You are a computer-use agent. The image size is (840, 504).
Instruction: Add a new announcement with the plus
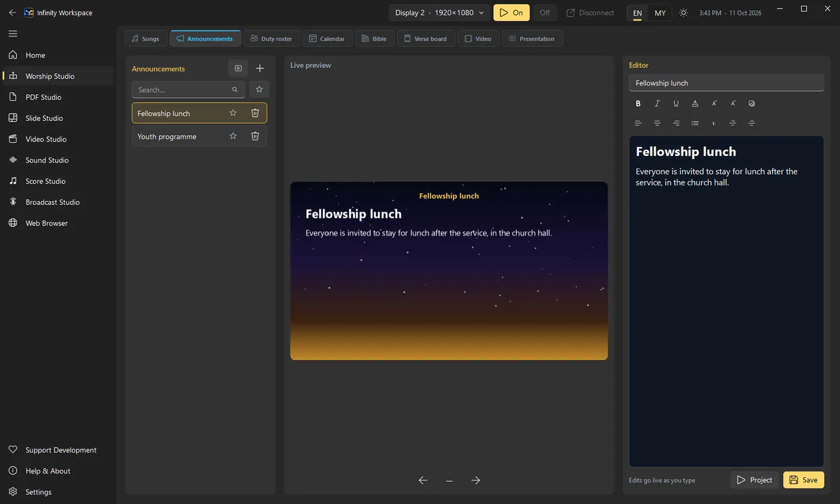260,68
